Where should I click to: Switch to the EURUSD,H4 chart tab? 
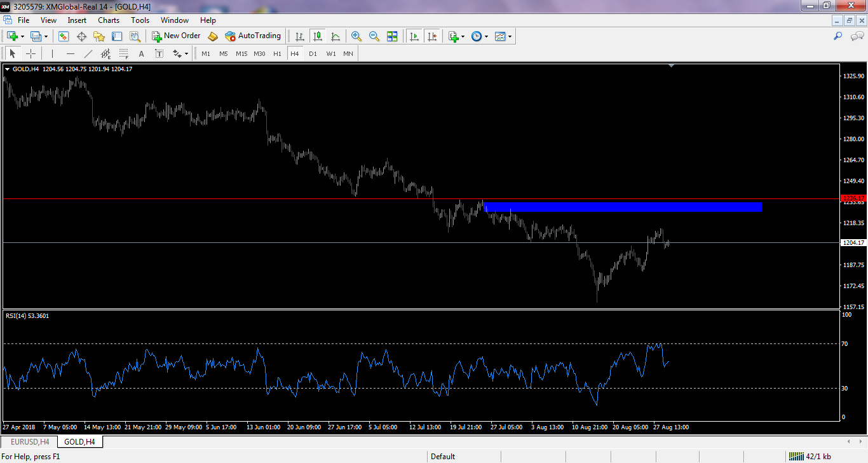[29, 441]
